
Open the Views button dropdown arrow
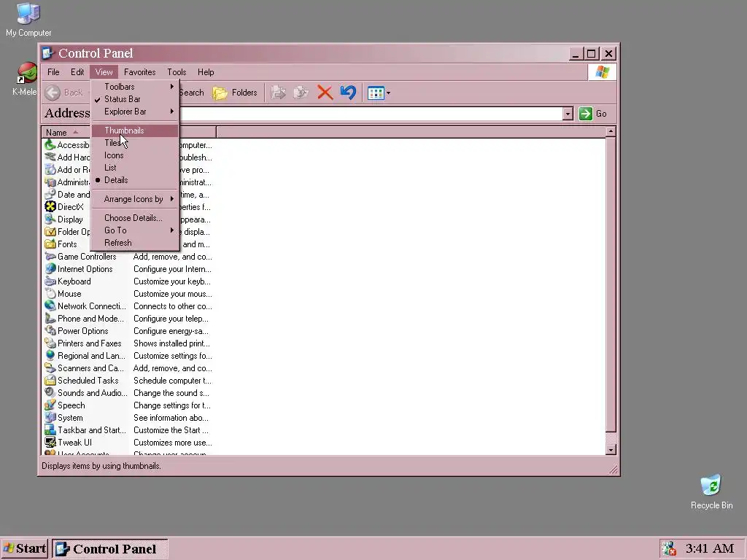coord(388,93)
